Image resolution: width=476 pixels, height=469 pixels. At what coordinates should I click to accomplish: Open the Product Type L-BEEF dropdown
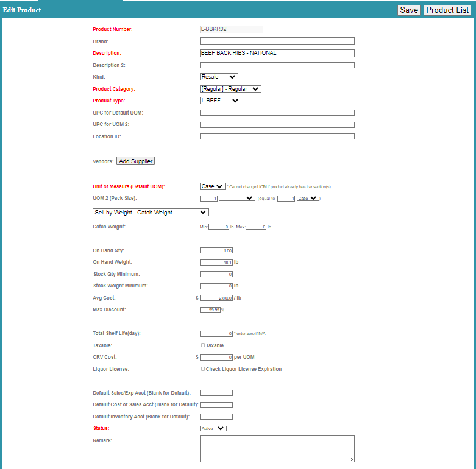(x=220, y=100)
